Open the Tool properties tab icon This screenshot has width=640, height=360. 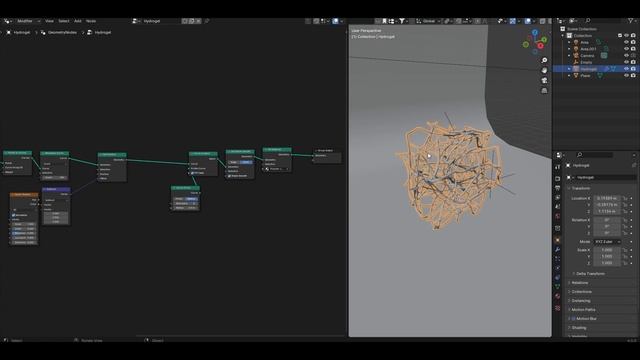coord(558,167)
